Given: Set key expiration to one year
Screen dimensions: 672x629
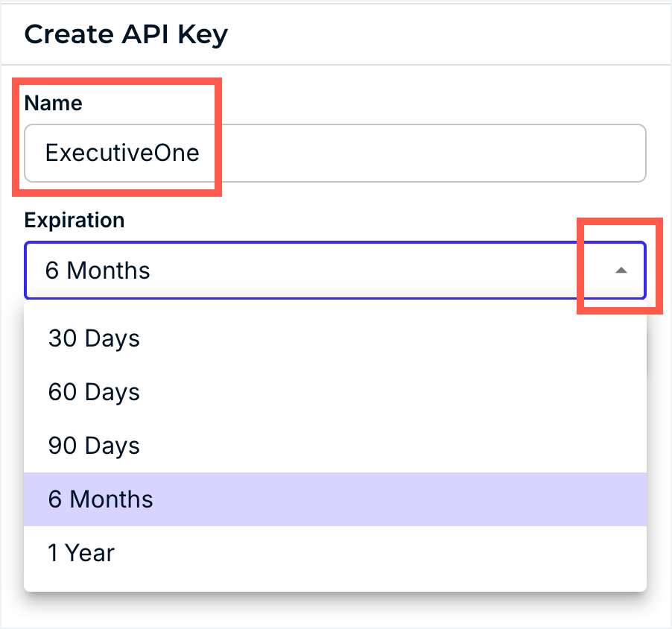Looking at the screenshot, I should click(x=81, y=553).
